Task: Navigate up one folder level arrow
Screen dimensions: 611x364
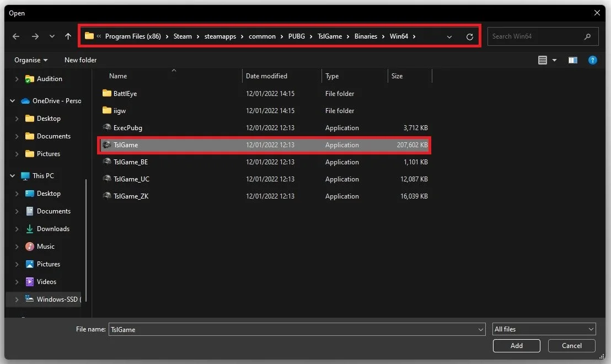Action: 68,36
